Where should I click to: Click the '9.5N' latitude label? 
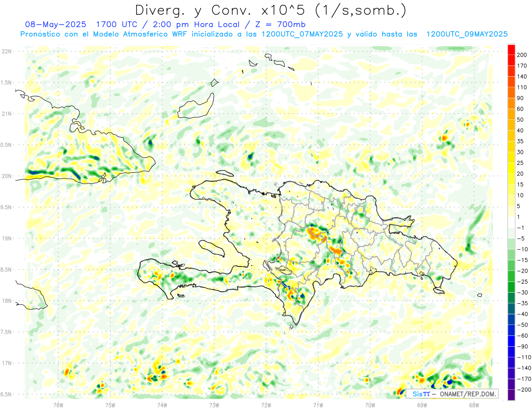(6, 207)
